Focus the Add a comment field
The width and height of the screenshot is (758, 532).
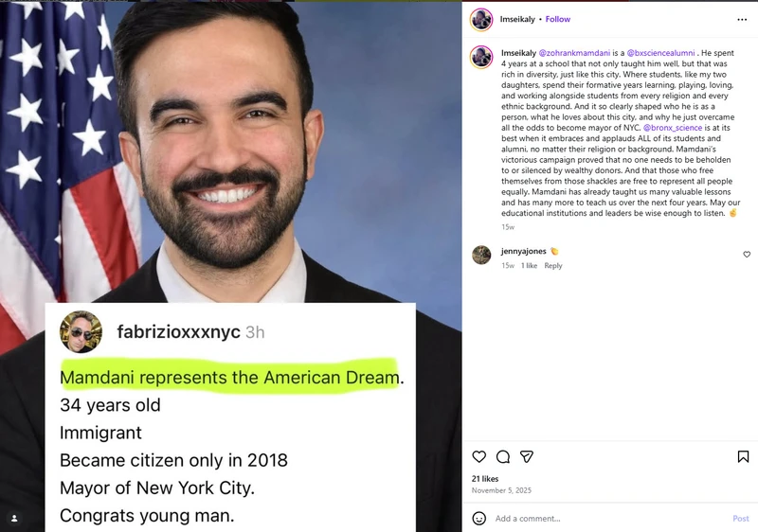tap(609, 519)
